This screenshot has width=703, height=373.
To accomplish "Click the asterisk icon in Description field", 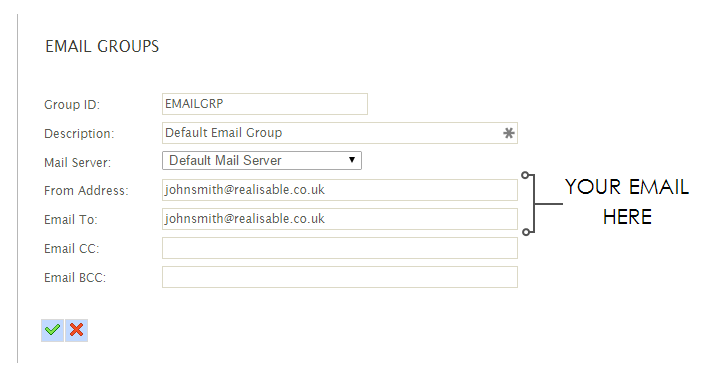I will (x=508, y=133).
